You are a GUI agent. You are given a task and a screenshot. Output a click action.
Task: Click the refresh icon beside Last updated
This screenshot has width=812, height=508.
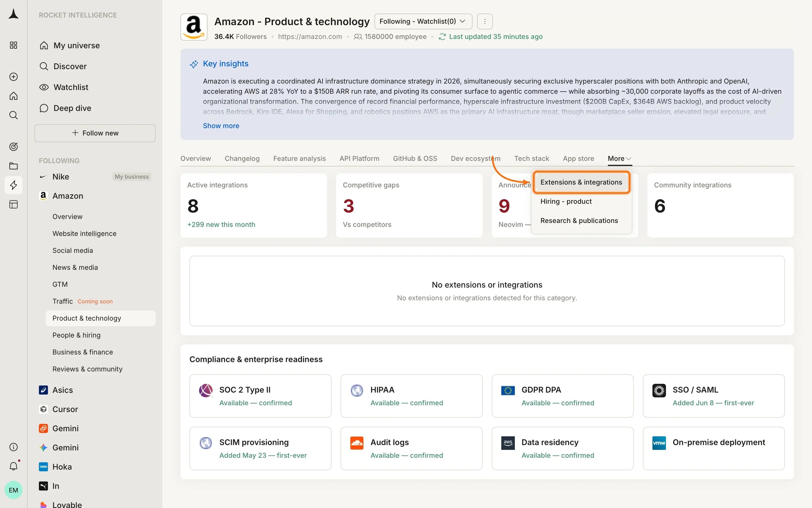[442, 37]
